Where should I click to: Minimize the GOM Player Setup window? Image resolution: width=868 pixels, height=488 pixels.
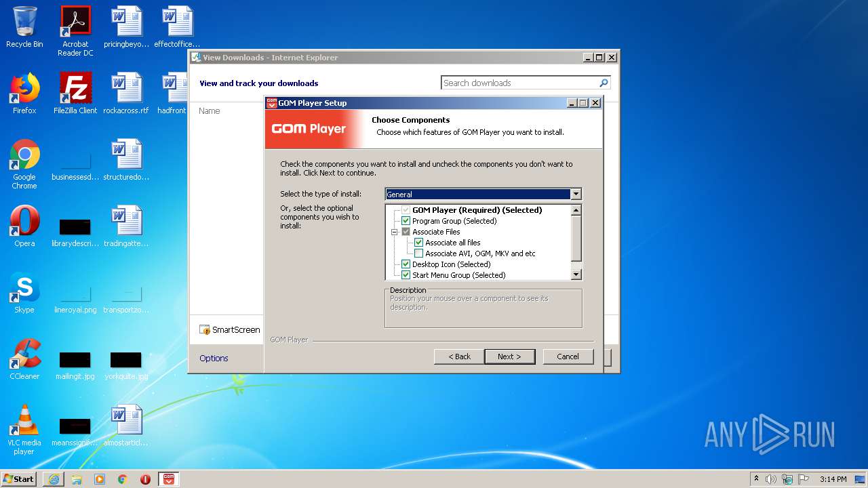pyautogui.click(x=572, y=103)
